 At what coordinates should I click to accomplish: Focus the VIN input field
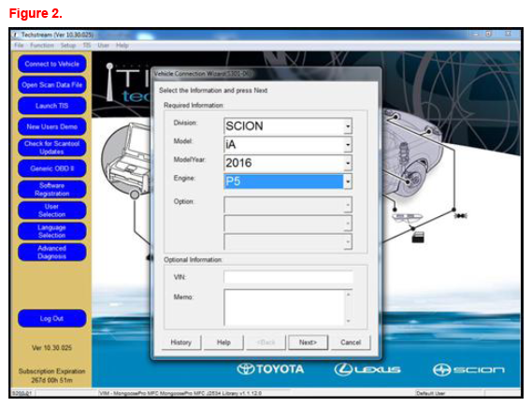point(288,277)
